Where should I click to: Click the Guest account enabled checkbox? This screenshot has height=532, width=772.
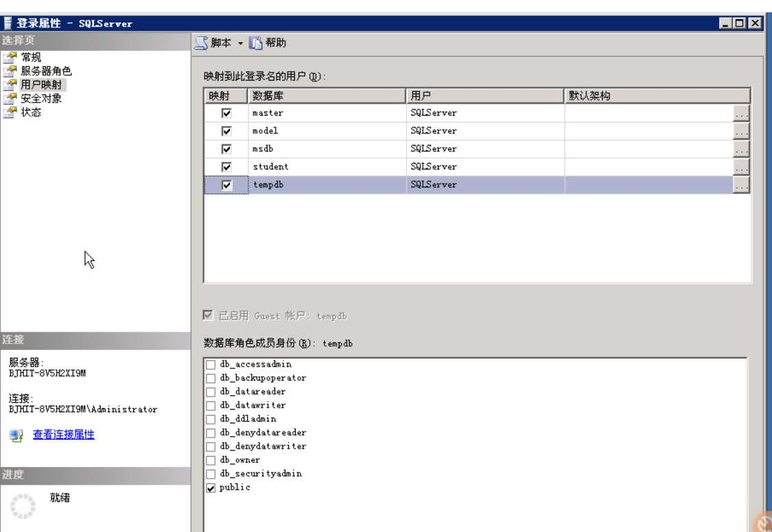pos(208,315)
